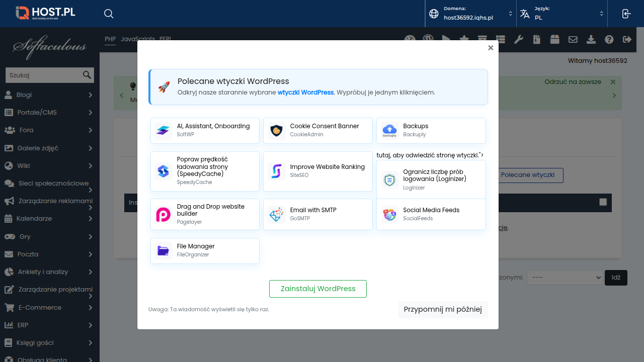This screenshot has height=362, width=644.
Task: Click the Pagelayer pink icon
Action: [x=164, y=215]
